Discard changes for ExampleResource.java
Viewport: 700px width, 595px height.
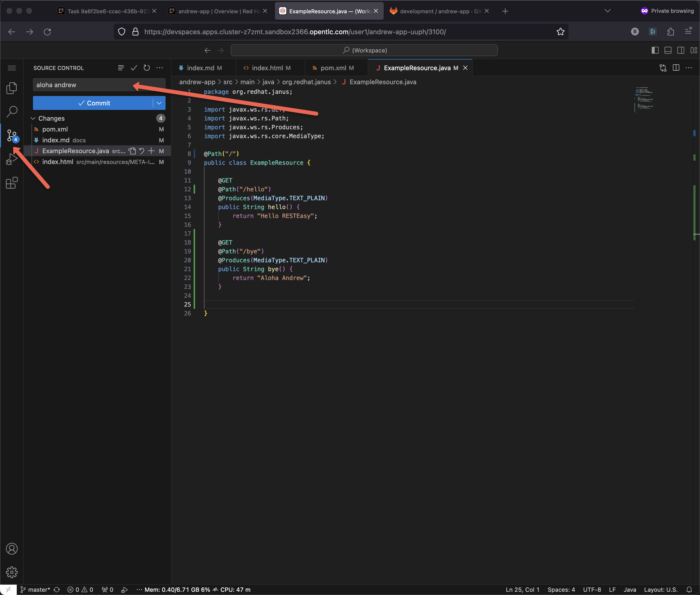pyautogui.click(x=142, y=151)
